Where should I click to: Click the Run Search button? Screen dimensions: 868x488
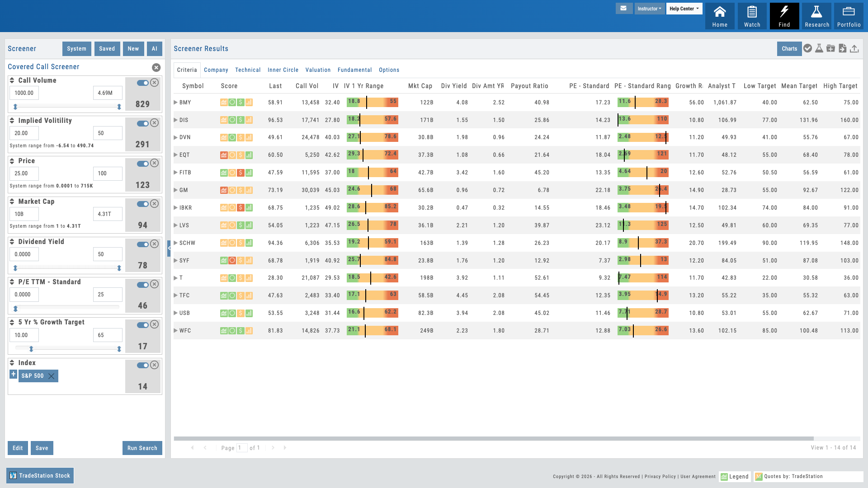point(142,448)
